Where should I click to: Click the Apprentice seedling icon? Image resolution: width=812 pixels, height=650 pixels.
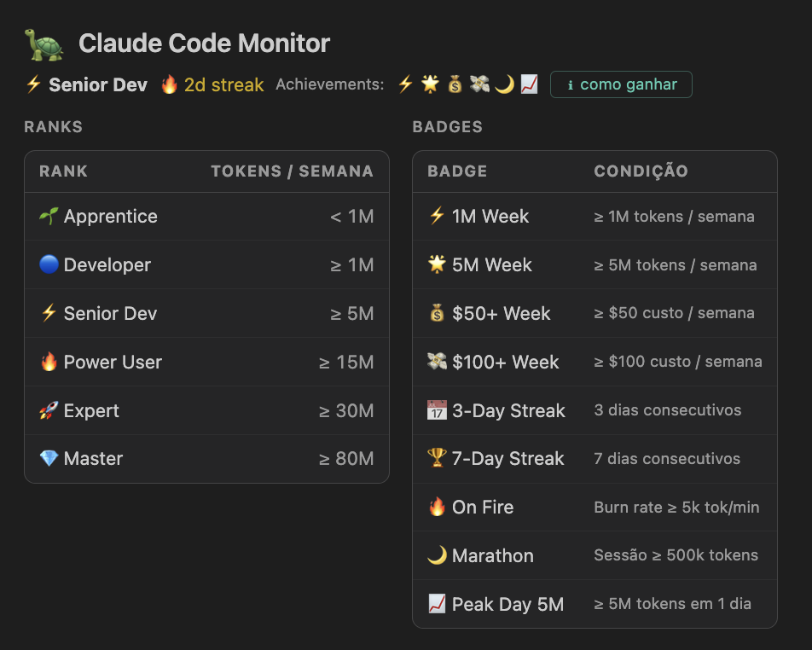(49, 216)
